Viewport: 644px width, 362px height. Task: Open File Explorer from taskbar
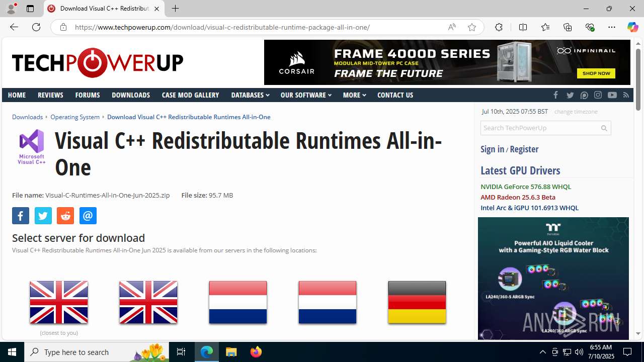(231, 352)
